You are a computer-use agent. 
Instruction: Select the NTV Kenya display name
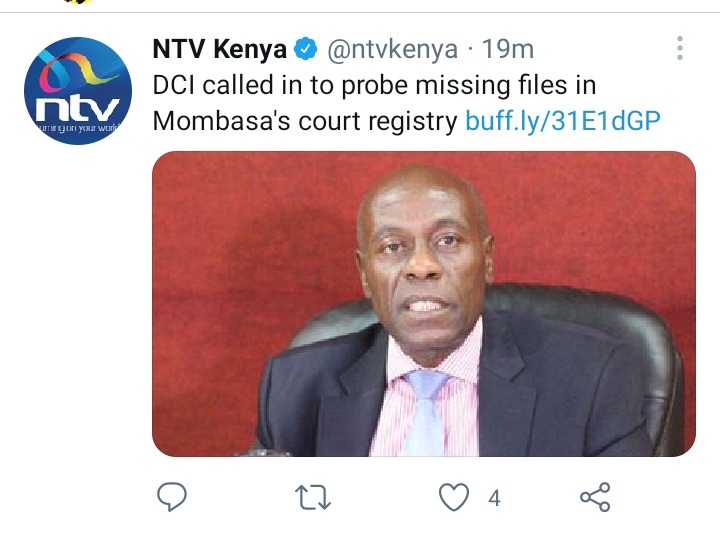pyautogui.click(x=219, y=49)
